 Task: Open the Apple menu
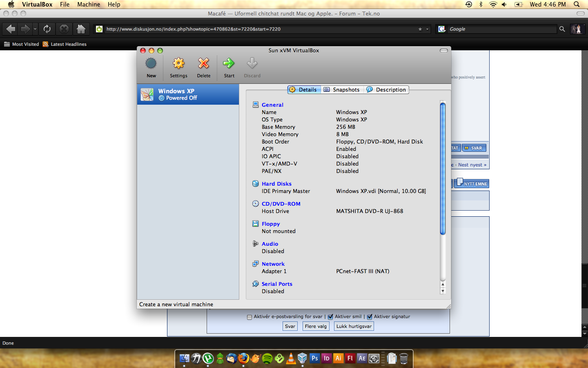pos(11,4)
